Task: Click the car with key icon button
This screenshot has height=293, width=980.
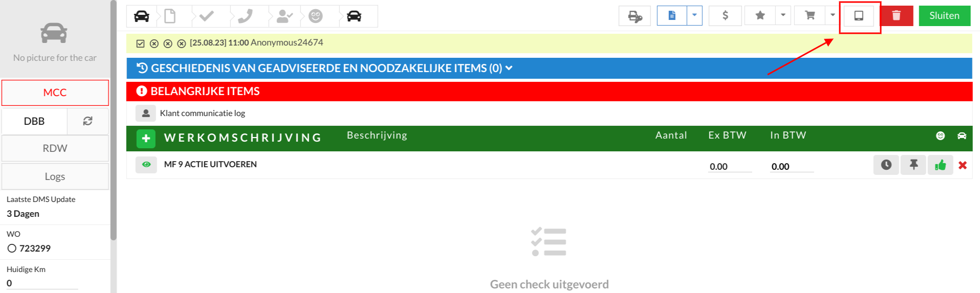Action: click(x=635, y=16)
